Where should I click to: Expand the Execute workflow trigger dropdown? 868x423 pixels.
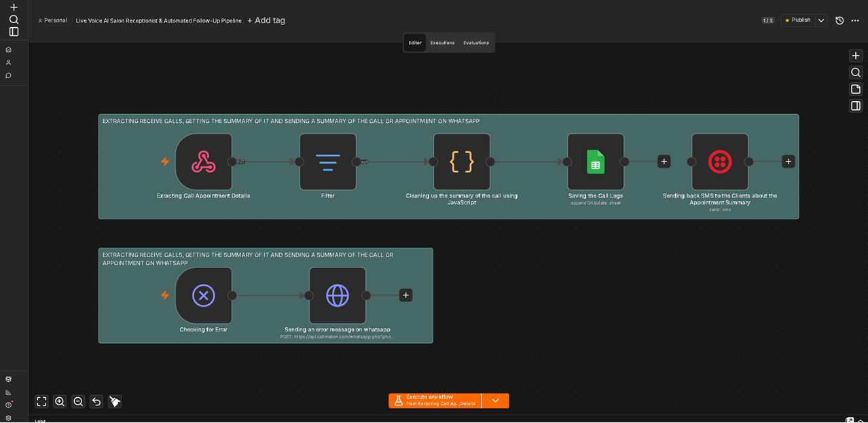[x=495, y=401]
